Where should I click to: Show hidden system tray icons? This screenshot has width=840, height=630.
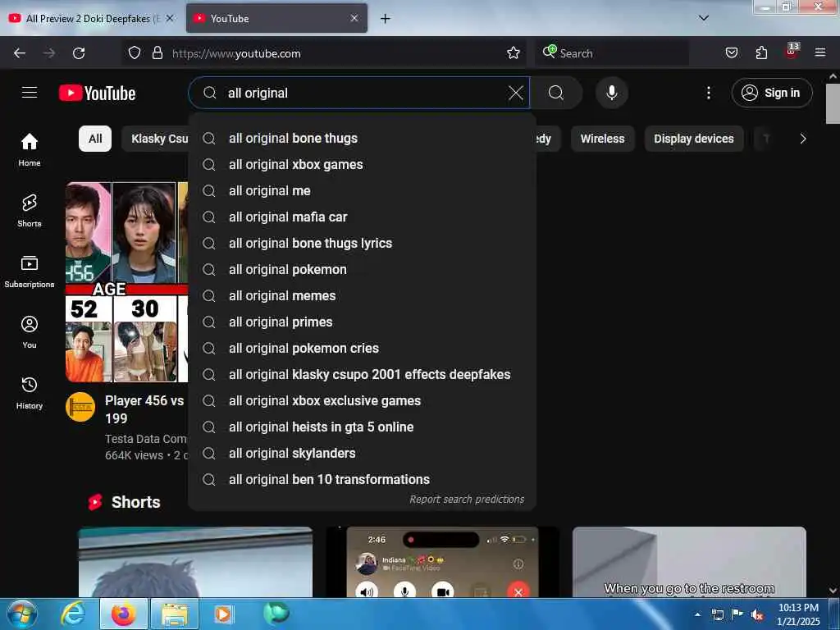[697, 614]
